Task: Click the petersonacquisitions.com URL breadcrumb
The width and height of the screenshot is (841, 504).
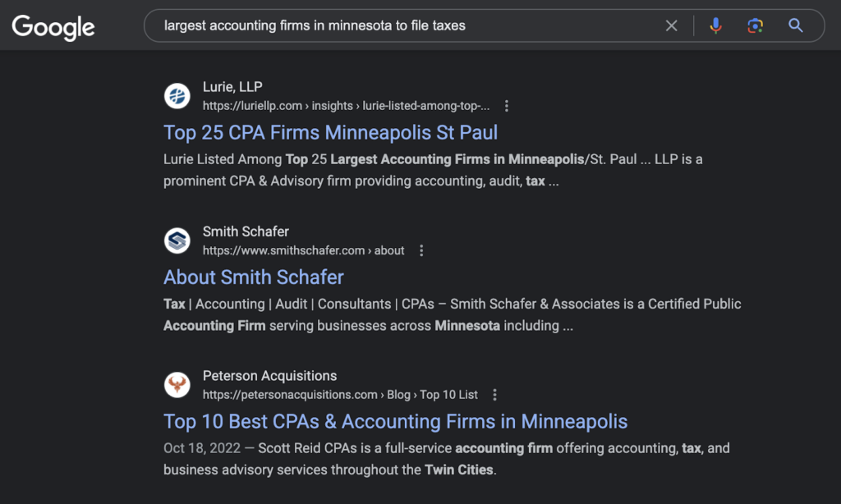Action: (340, 395)
